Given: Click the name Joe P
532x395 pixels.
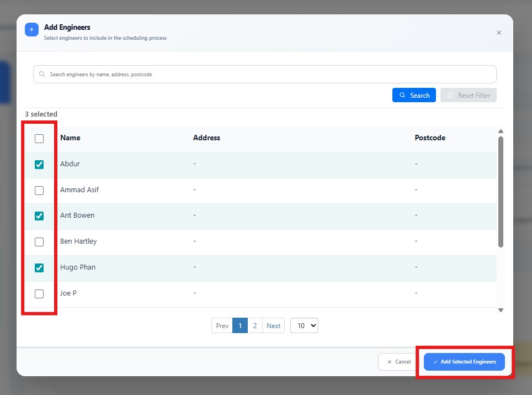Looking at the screenshot, I should coord(68,293).
